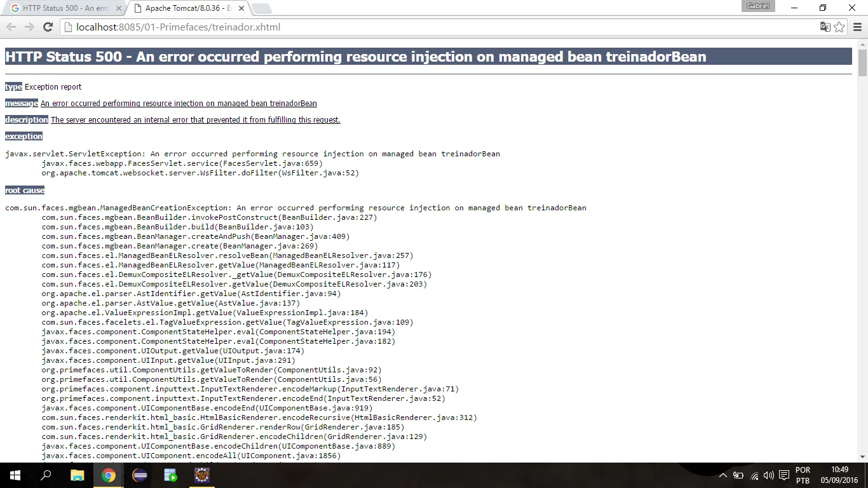This screenshot has width=868, height=488.
Task: Go forward to the next page
Action: coord(29,27)
